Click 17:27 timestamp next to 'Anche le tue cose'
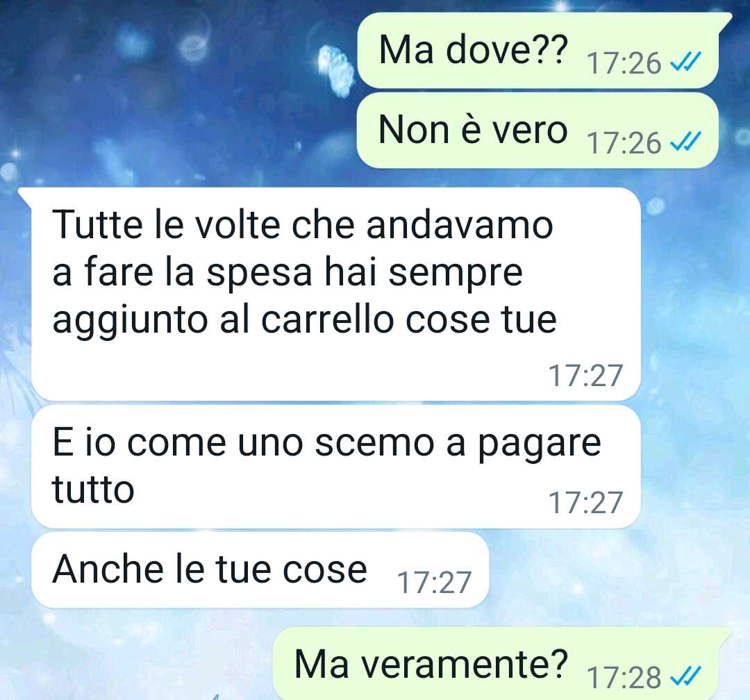Viewport: 750px width, 700px height. pyautogui.click(x=434, y=583)
